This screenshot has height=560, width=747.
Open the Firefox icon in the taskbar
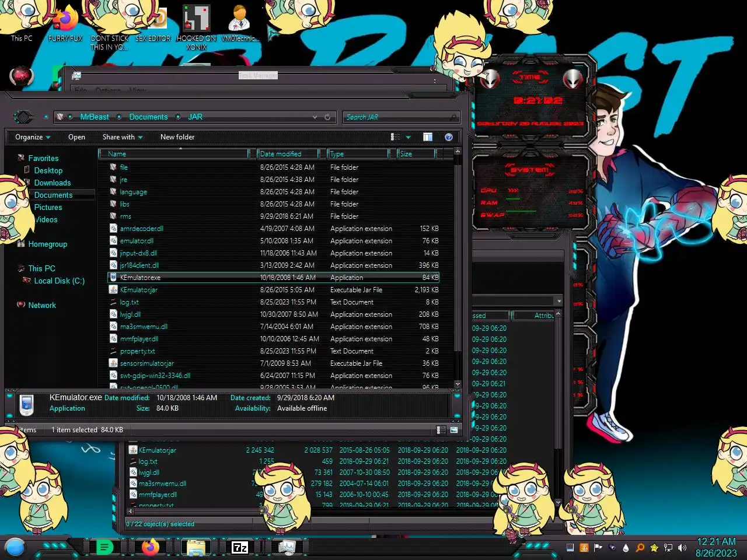click(x=151, y=547)
